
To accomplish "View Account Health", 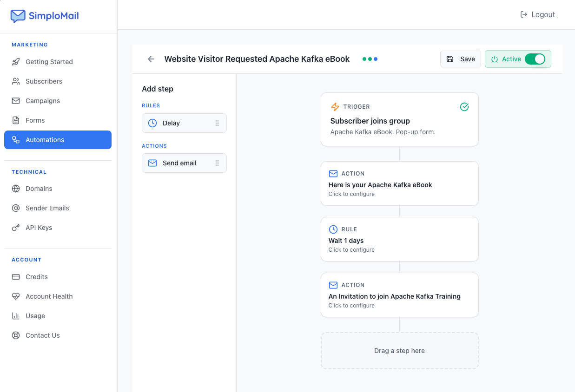I will tap(58, 296).
